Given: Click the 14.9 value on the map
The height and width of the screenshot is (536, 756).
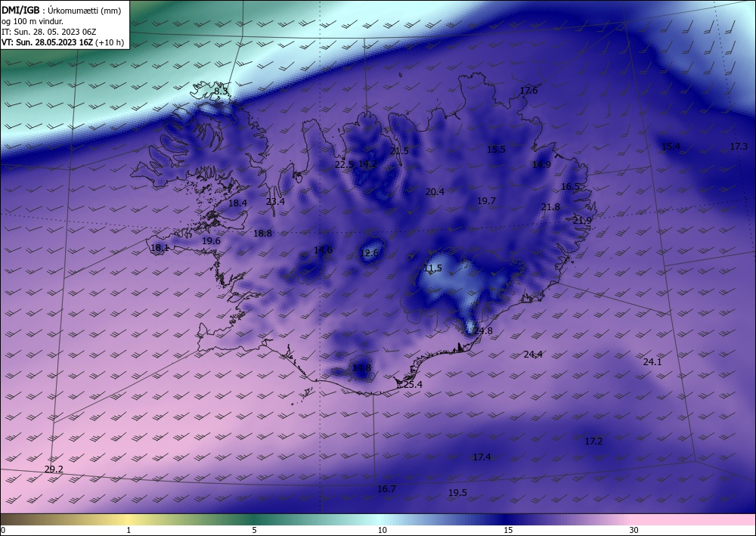Looking at the screenshot, I should (541, 164).
